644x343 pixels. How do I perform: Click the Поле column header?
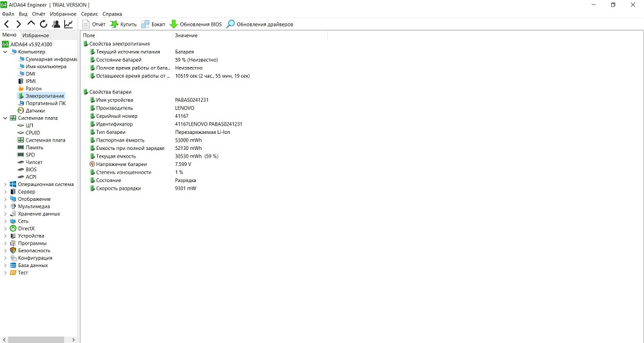(127, 35)
